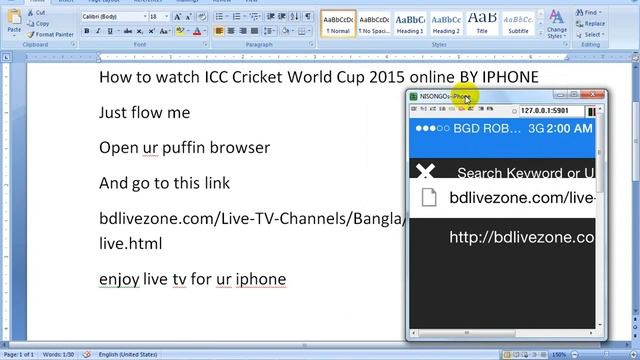Expand the Styles gallery More arrow
The width and height of the screenshot is (640, 360).
click(541, 33)
